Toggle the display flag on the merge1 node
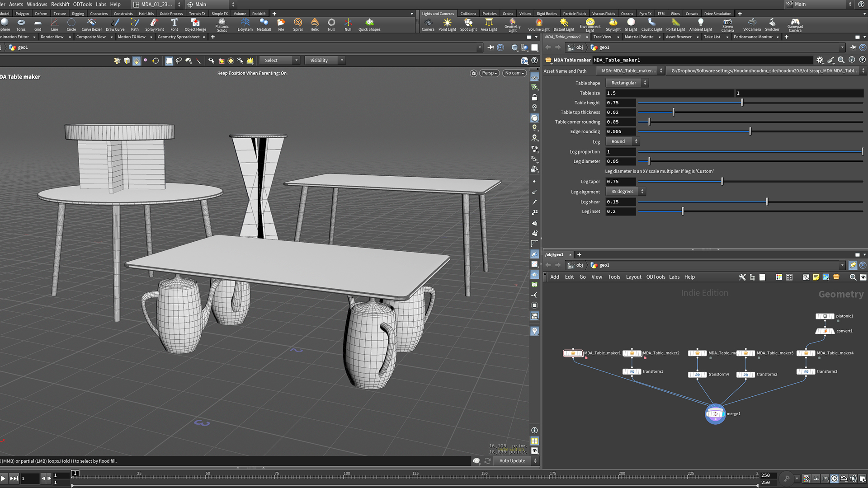Screen dimensions: 868x488 (x=723, y=414)
